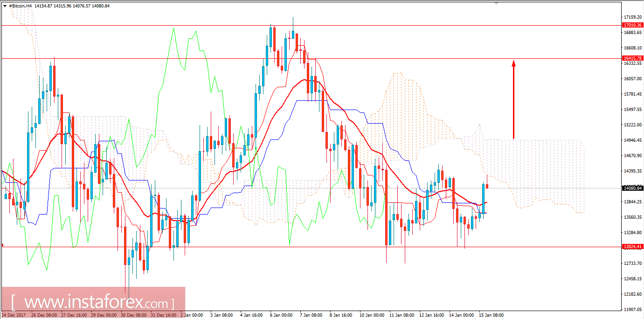The image size is (644, 319).
Task: Click the 14670.90 price axis label
Action: 634,156
